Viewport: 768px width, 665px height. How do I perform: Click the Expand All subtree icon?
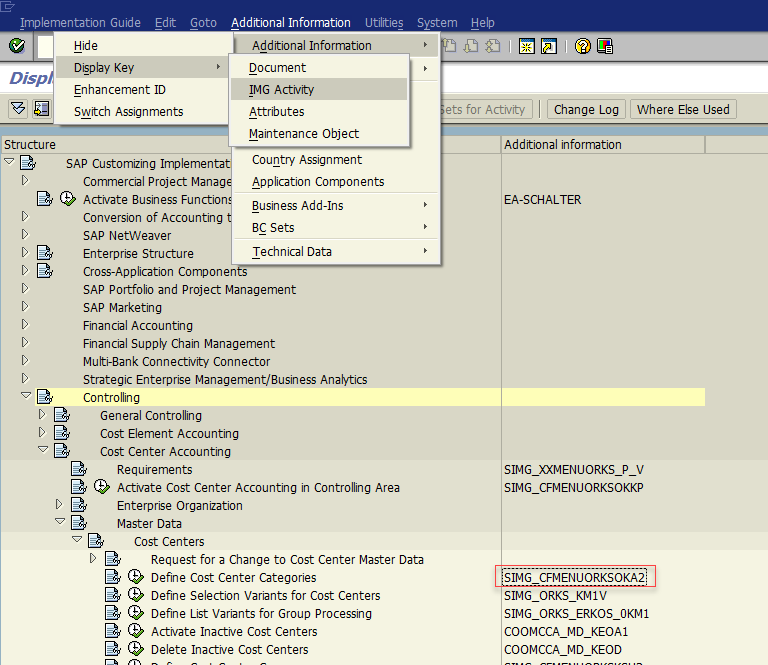19,109
